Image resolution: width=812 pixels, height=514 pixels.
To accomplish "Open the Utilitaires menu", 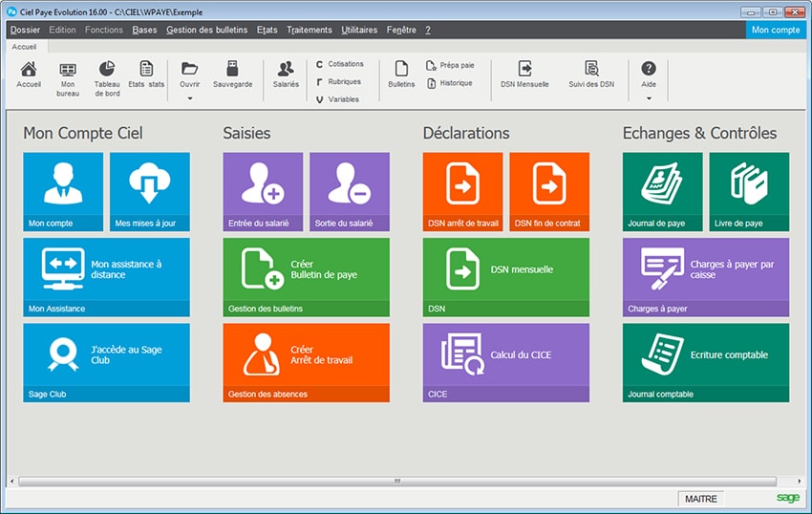I will click(359, 30).
